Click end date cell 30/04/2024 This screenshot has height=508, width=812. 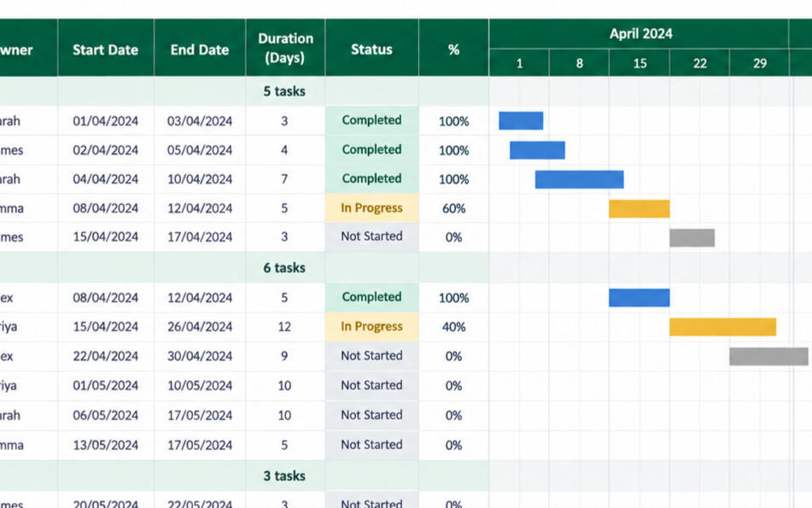200,356
